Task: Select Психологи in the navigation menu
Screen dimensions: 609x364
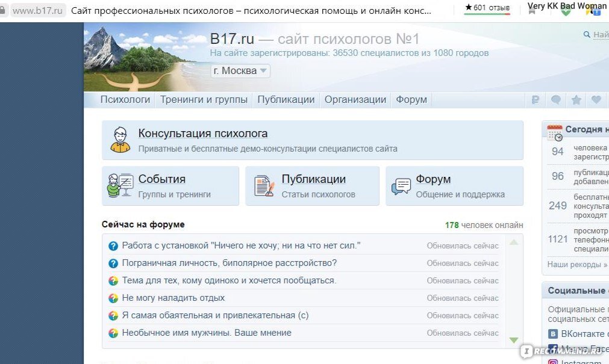Action: coord(125,99)
